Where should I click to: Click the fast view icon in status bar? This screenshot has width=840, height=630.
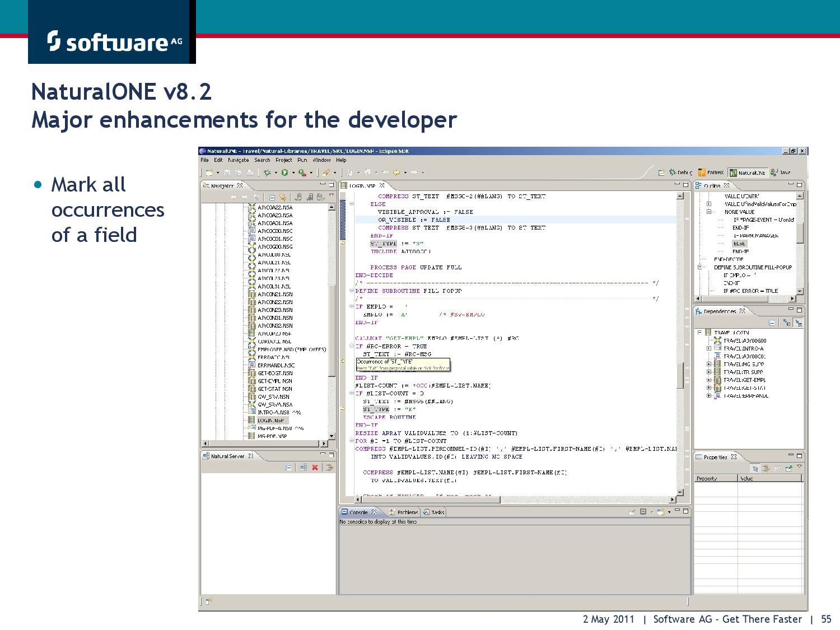pos(208,601)
